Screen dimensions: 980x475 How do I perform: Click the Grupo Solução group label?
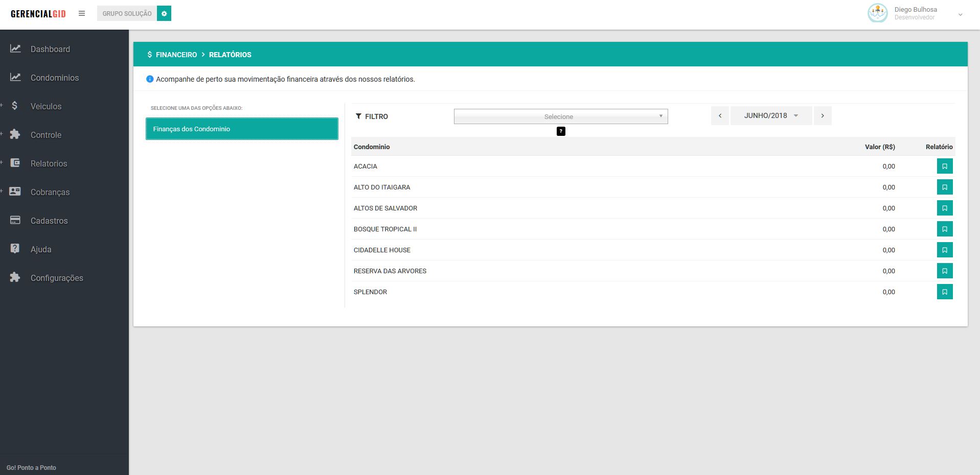127,13
